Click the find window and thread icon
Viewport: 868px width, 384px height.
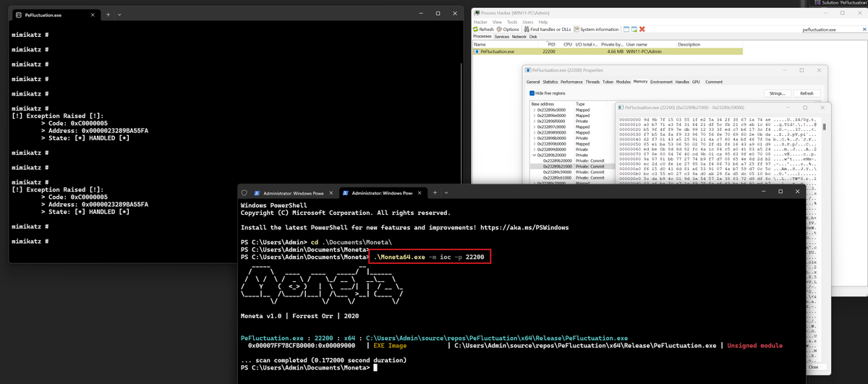(x=634, y=29)
